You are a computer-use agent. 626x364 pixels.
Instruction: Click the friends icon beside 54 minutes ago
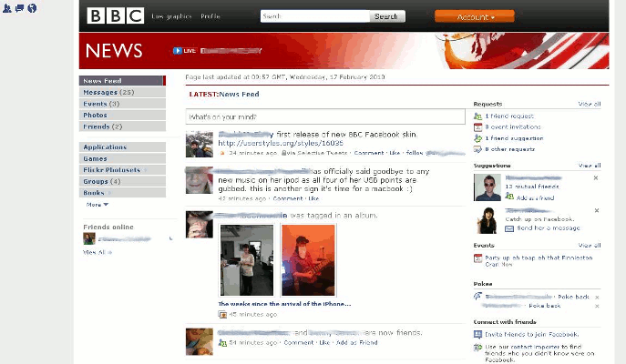point(222,342)
